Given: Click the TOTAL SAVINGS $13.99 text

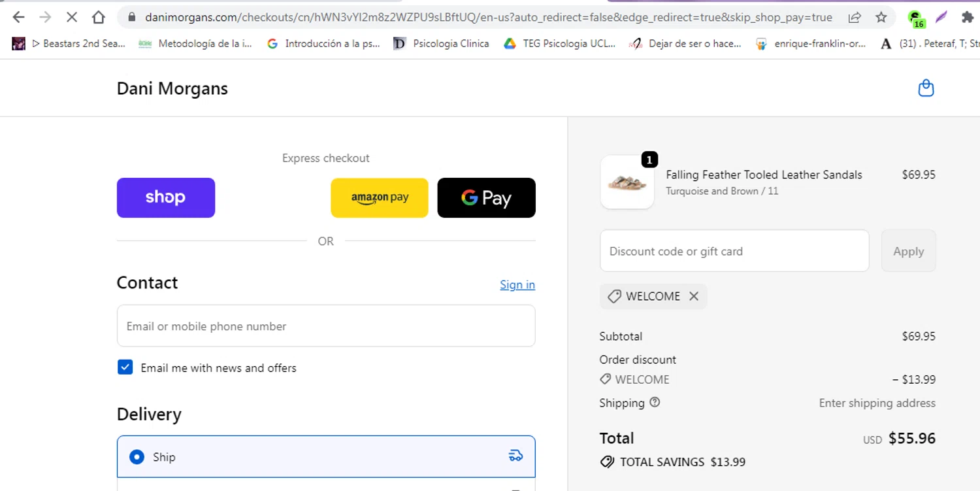Looking at the screenshot, I should [683, 462].
